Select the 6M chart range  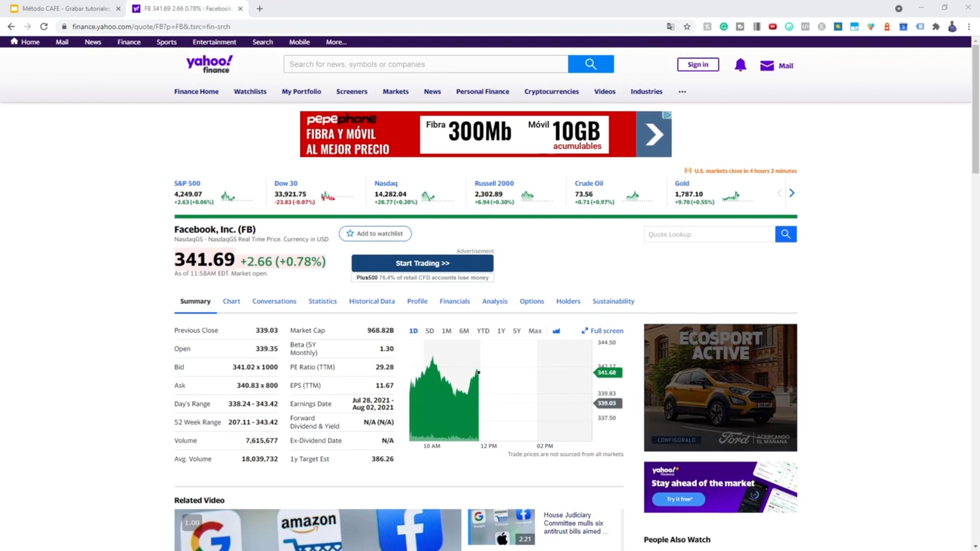[464, 331]
